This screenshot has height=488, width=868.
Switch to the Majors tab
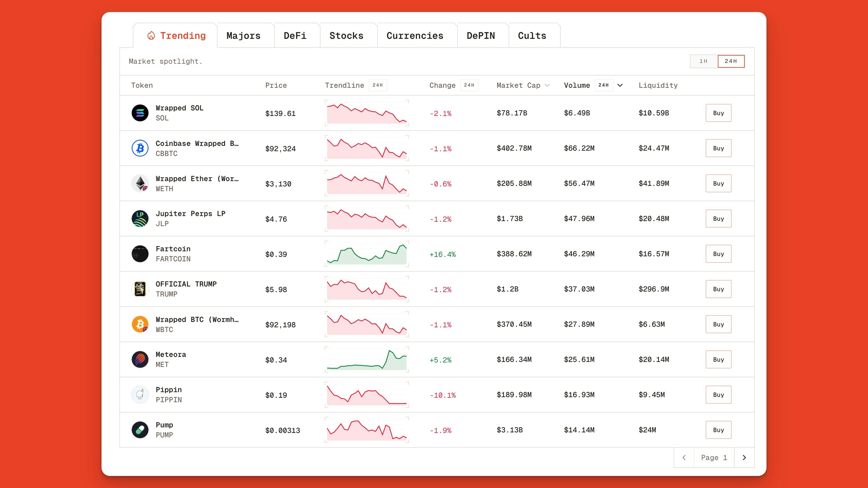243,36
